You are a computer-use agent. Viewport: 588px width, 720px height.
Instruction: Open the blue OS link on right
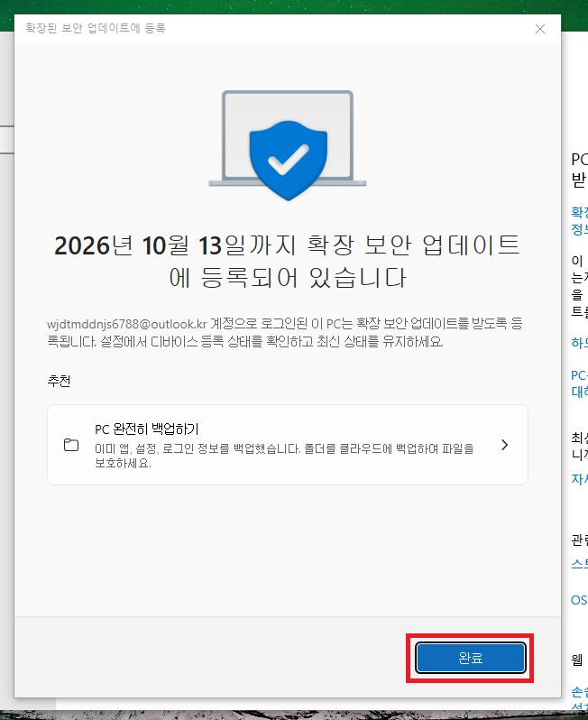(579, 600)
